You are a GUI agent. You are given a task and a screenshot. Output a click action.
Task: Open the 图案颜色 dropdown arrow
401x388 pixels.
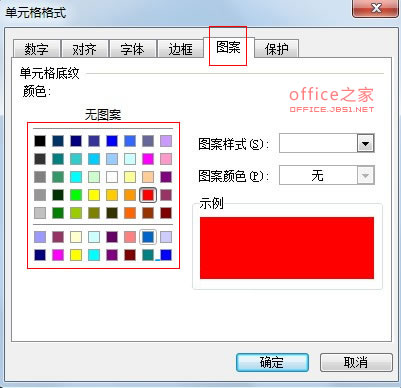coord(366,175)
